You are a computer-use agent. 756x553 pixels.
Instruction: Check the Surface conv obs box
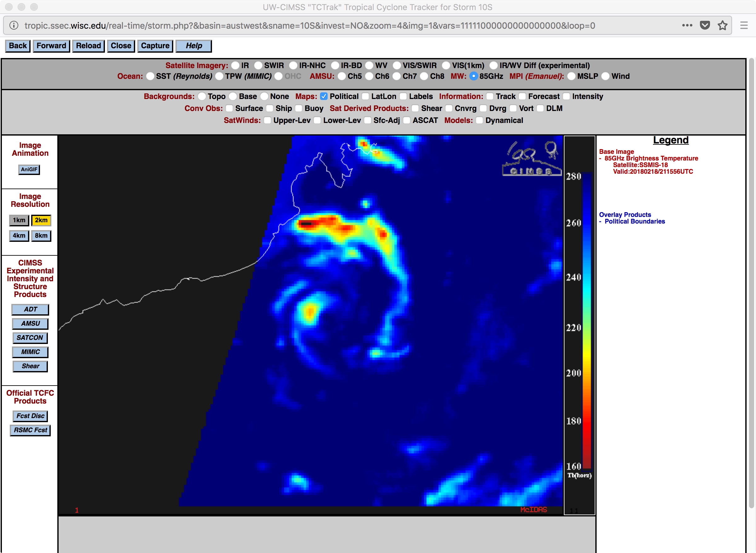tap(229, 108)
